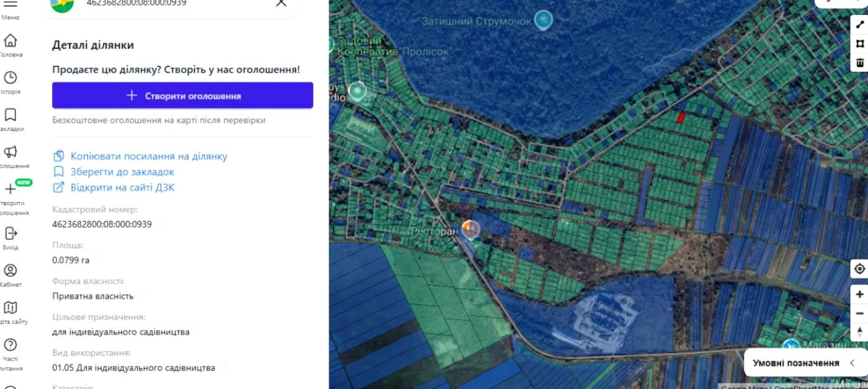This screenshot has width=868, height=389.
Task: Click Створити оголошення plus icon in sidebar
Action: pyautogui.click(x=11, y=189)
